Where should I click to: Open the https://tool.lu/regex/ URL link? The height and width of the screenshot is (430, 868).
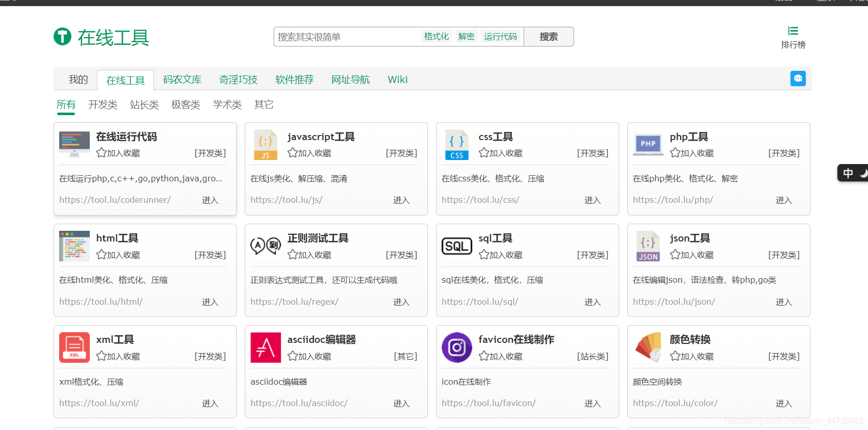[x=294, y=302]
